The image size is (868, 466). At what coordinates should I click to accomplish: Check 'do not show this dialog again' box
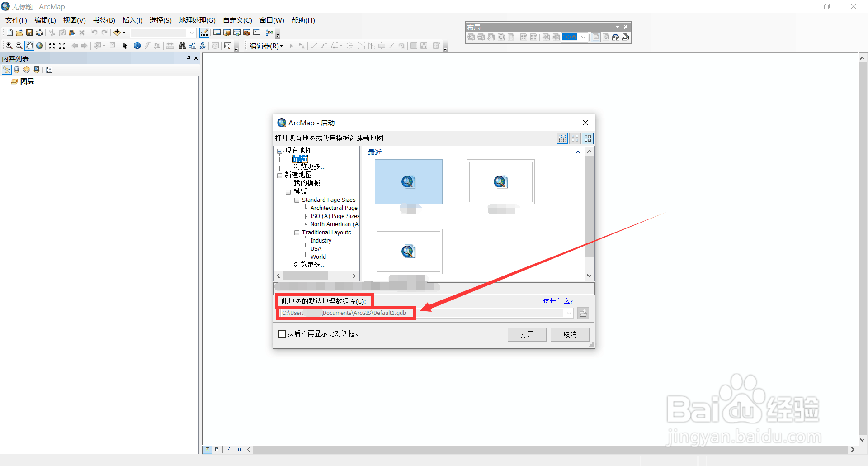[282, 334]
